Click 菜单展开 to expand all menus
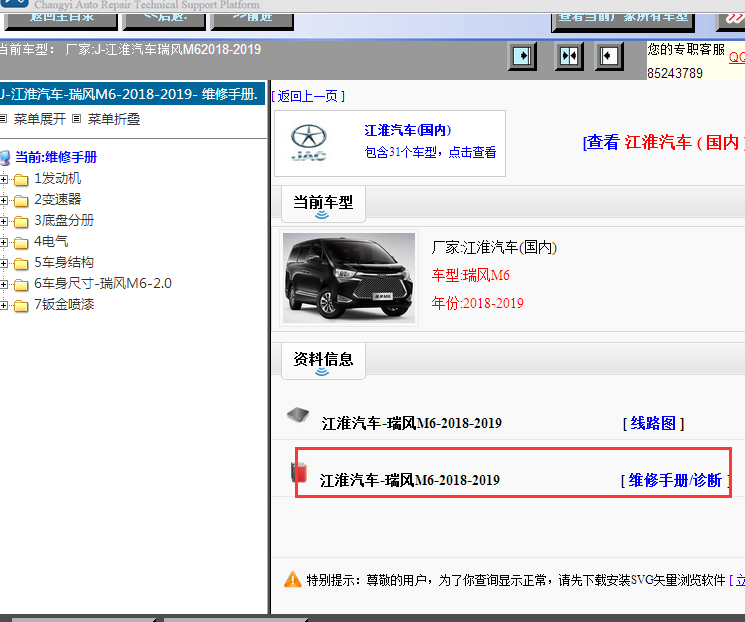The width and height of the screenshot is (745, 622). click(x=40, y=119)
